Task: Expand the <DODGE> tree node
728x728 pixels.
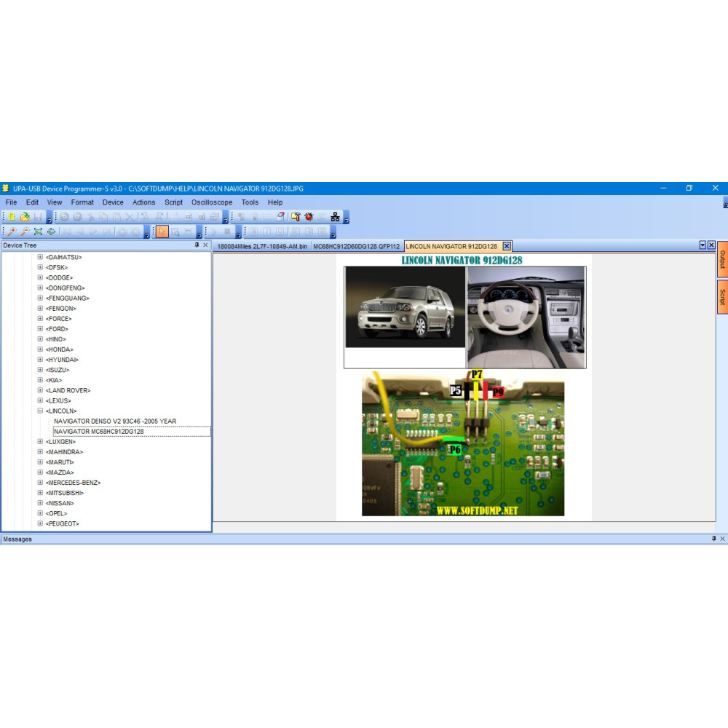Action: click(x=40, y=277)
